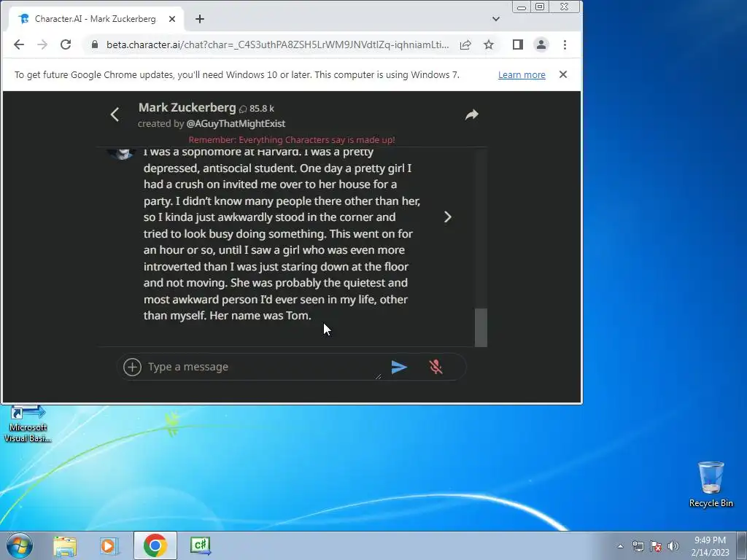Share this page from the address bar

[x=465, y=44]
